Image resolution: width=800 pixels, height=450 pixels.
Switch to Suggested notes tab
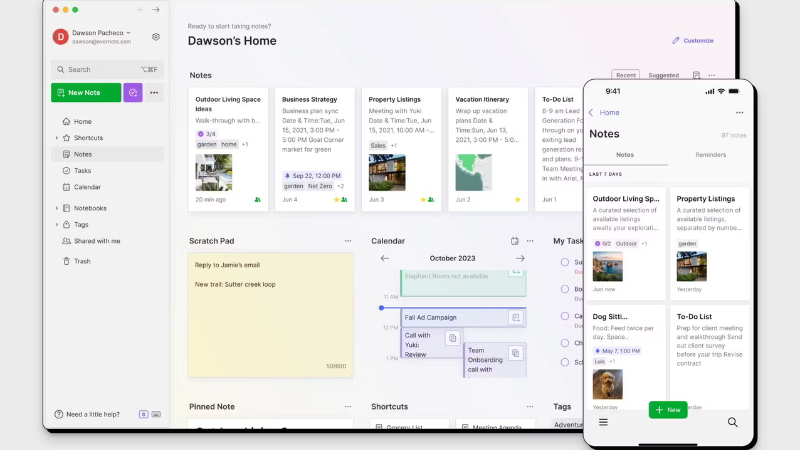pyautogui.click(x=663, y=75)
